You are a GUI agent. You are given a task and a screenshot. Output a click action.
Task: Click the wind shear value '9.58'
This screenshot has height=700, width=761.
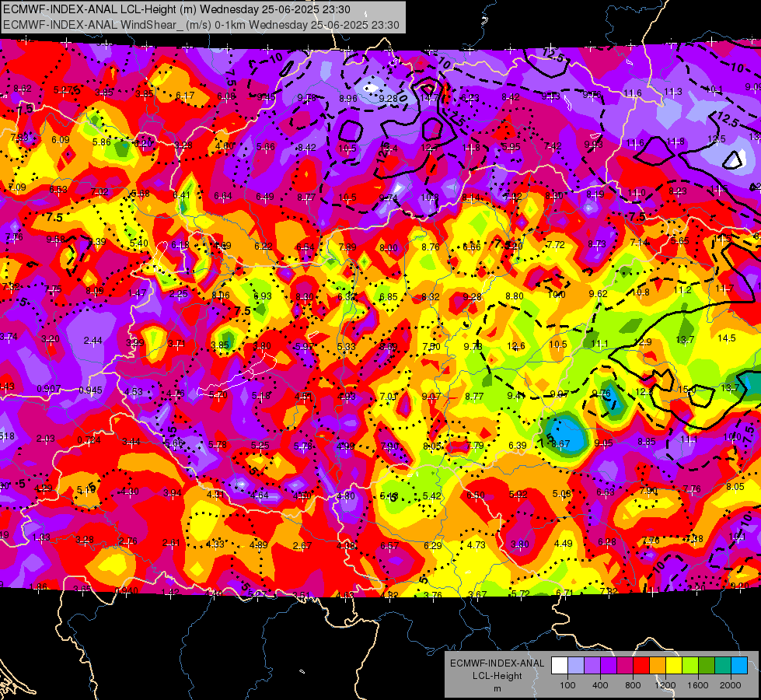click(x=56, y=240)
